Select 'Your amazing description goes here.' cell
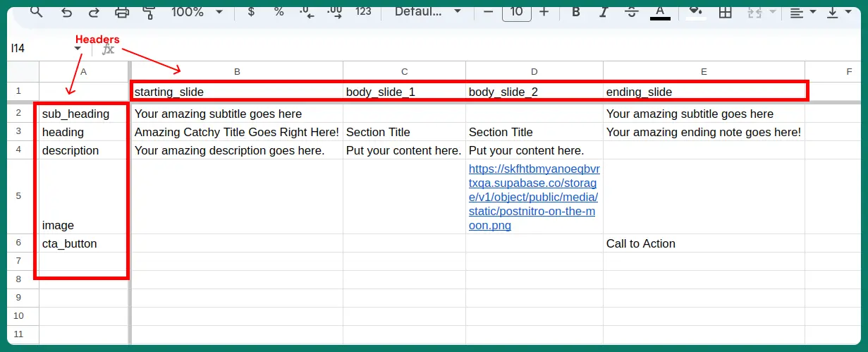The image size is (868, 352). (237, 150)
